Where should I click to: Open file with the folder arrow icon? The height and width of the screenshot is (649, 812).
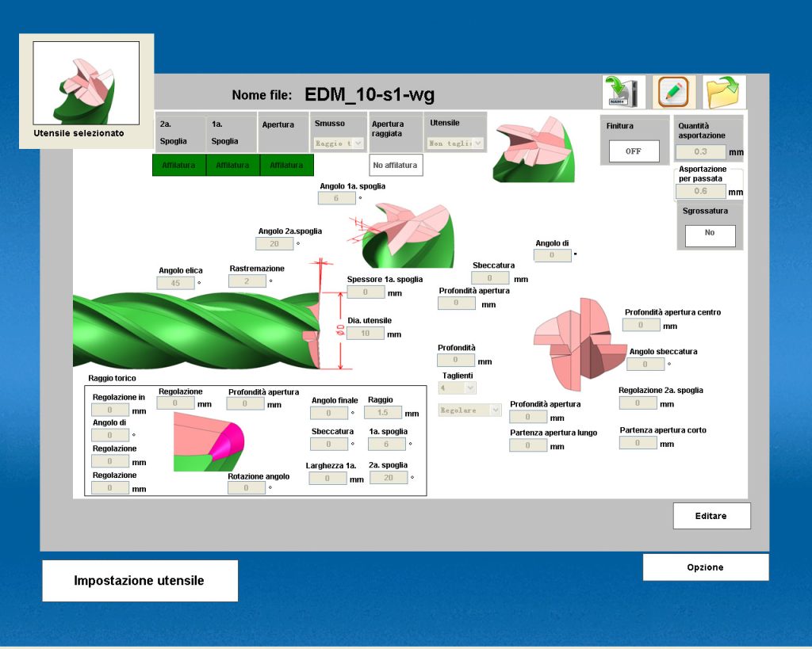click(x=723, y=92)
